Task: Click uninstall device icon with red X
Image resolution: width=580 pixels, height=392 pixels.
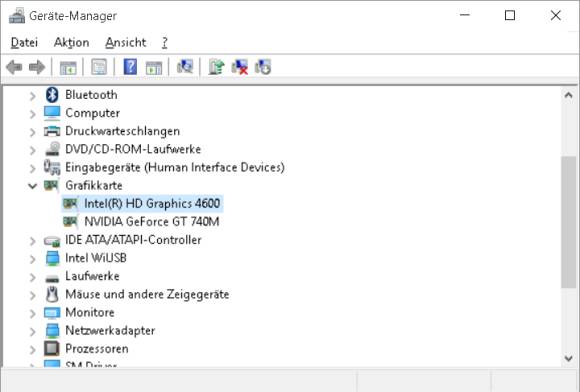Action: [x=239, y=67]
